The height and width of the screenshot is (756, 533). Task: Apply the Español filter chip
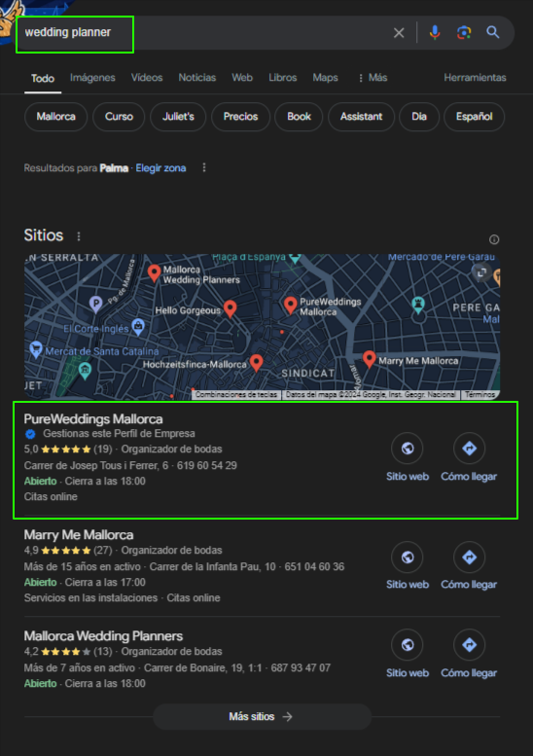point(475,117)
